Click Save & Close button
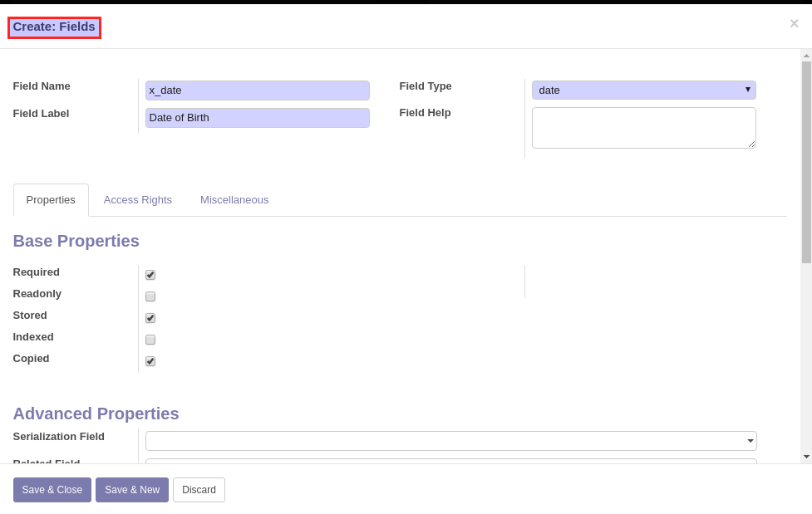This screenshot has width=812, height=514. pos(52,490)
